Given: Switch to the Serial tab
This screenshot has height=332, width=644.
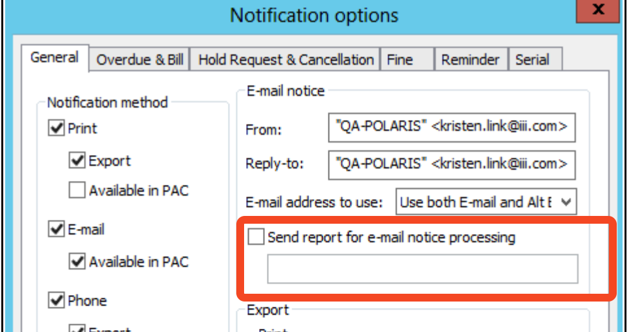Looking at the screenshot, I should (x=533, y=60).
